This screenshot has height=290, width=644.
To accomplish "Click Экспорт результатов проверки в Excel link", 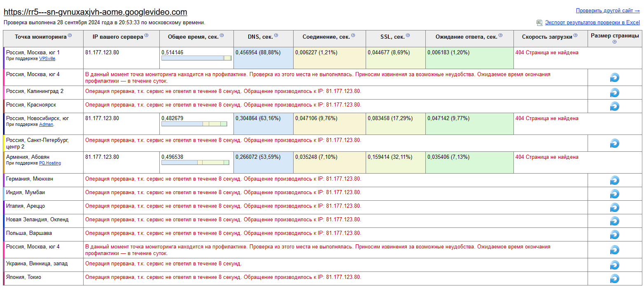I will pos(593,23).
